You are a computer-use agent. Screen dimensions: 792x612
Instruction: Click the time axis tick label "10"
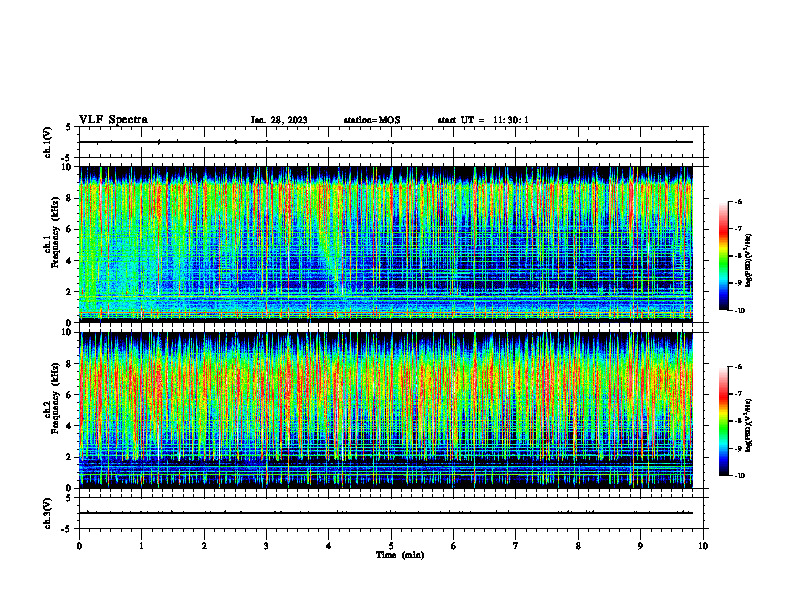tap(703, 546)
